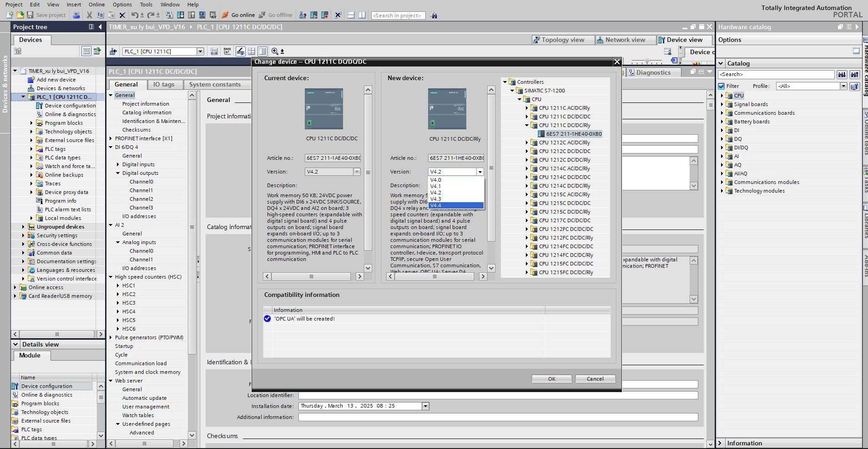868x449 pixels.
Task: Click the zoom magnifier icon in device toolbar
Action: click(275, 51)
